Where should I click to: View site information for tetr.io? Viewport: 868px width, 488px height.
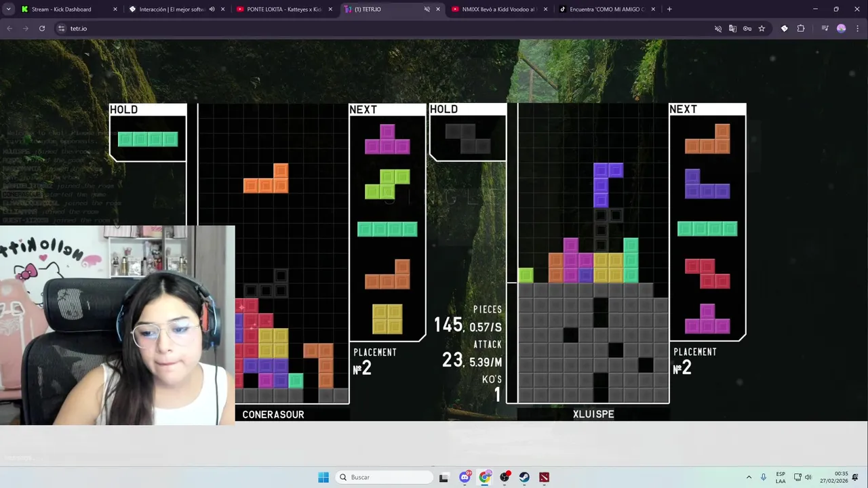point(61,28)
